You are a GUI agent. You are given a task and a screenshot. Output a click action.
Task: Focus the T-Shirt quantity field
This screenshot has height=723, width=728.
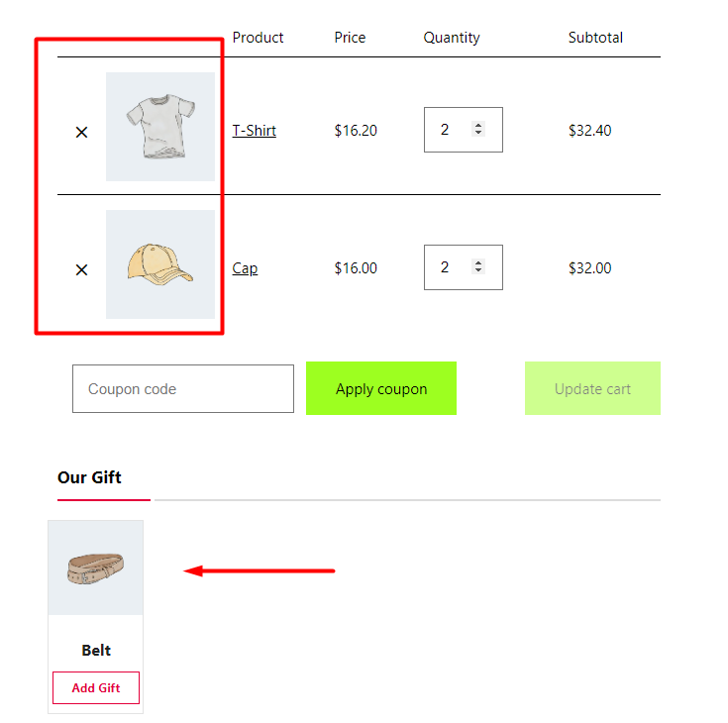pos(463,130)
